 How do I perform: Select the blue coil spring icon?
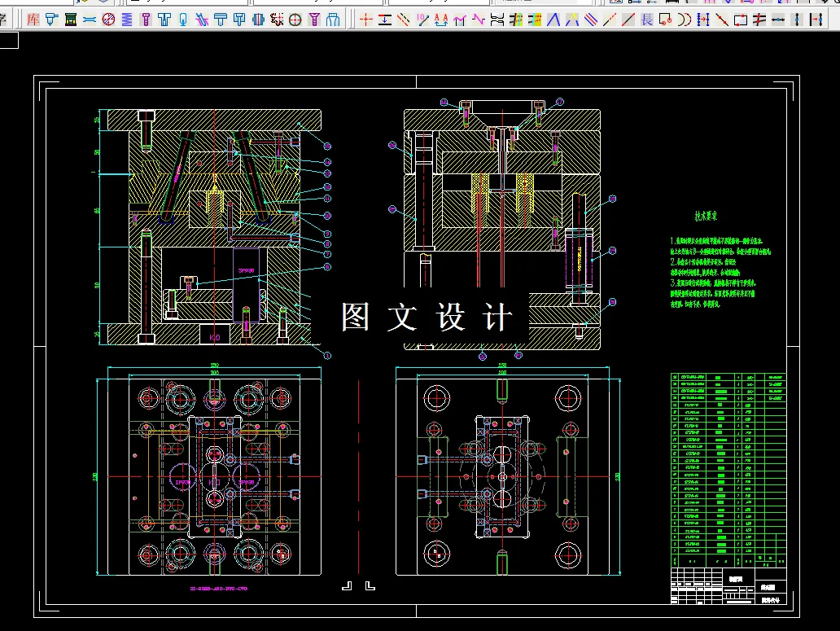click(x=126, y=19)
